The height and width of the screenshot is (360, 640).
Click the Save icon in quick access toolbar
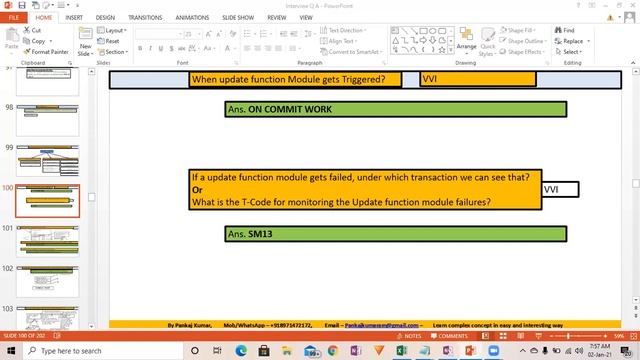coord(22,5)
